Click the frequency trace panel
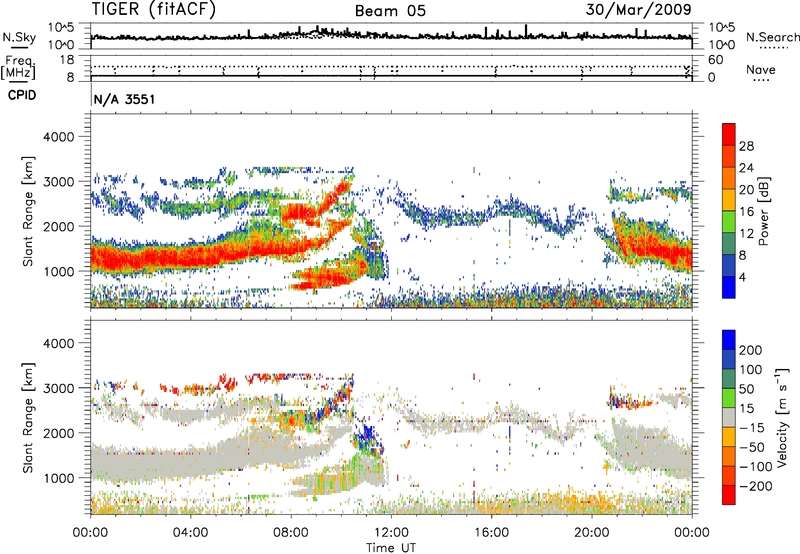The image size is (800, 554). click(x=391, y=68)
